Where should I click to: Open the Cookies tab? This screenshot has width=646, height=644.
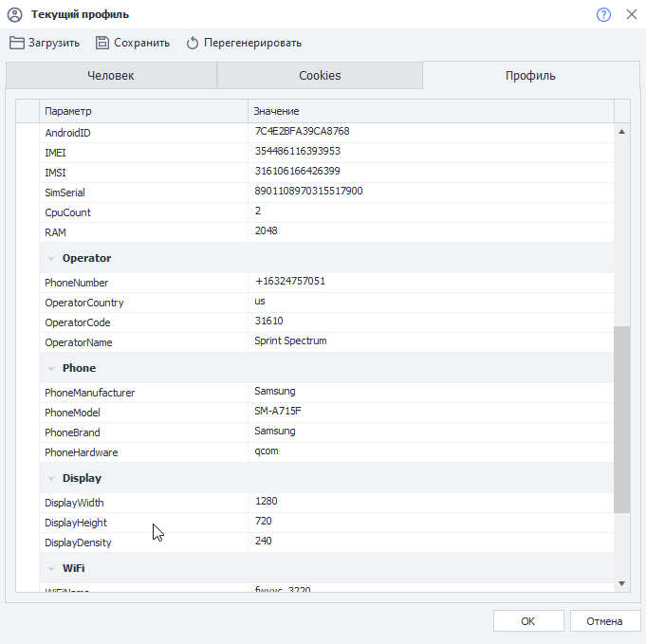(x=320, y=76)
